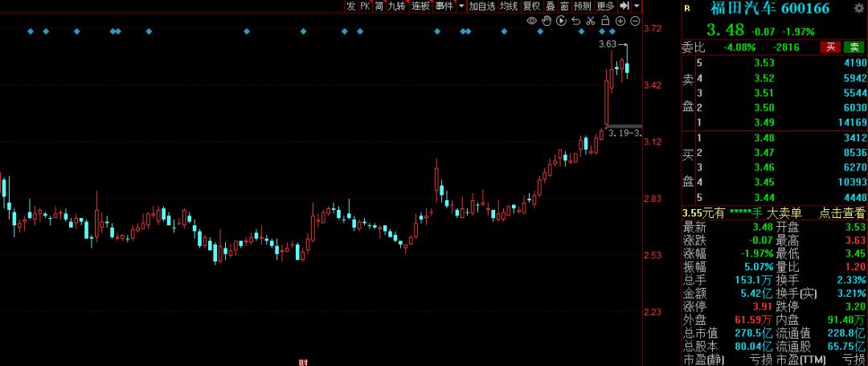Select sell level 2 price 3.50
Screen dimensions: 868x366
[764, 108]
